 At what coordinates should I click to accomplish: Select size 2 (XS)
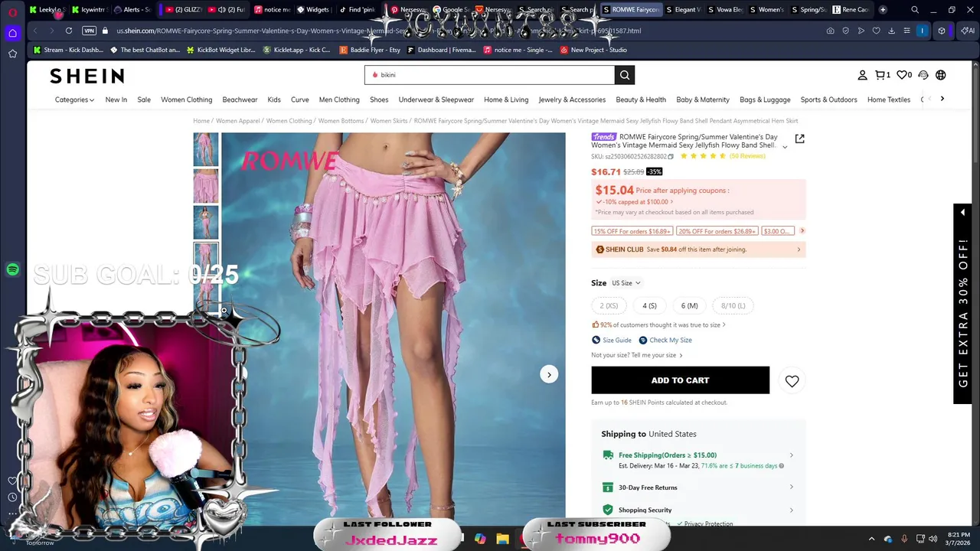click(x=609, y=306)
